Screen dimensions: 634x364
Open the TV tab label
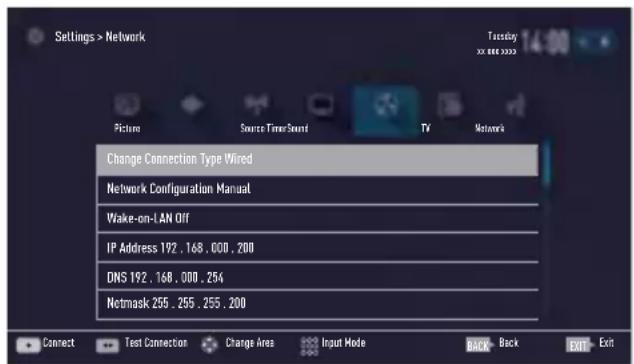coord(425,128)
